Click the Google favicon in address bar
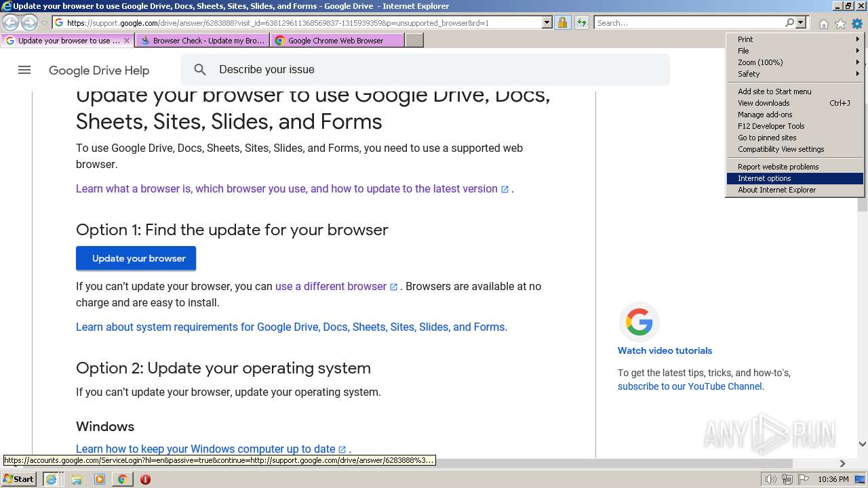The image size is (868, 488). point(59,23)
